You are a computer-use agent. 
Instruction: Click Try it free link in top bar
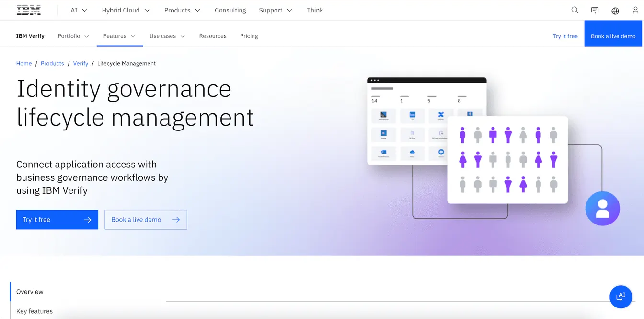pyautogui.click(x=565, y=36)
